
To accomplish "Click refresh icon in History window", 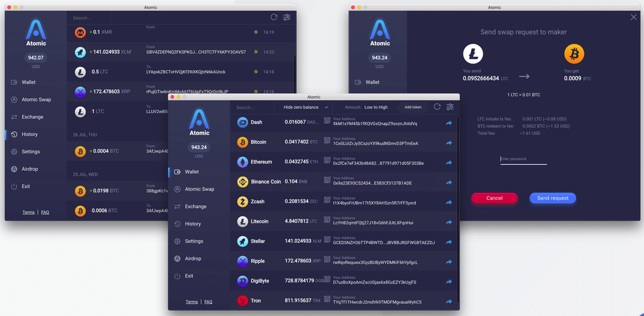I will pos(274,17).
